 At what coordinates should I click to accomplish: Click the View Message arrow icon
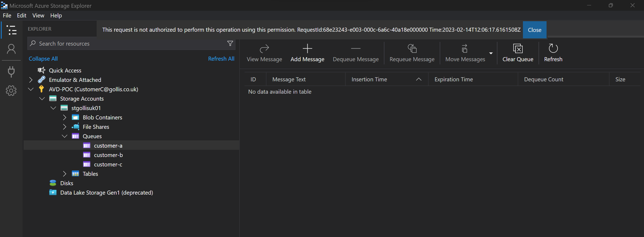[264, 49]
